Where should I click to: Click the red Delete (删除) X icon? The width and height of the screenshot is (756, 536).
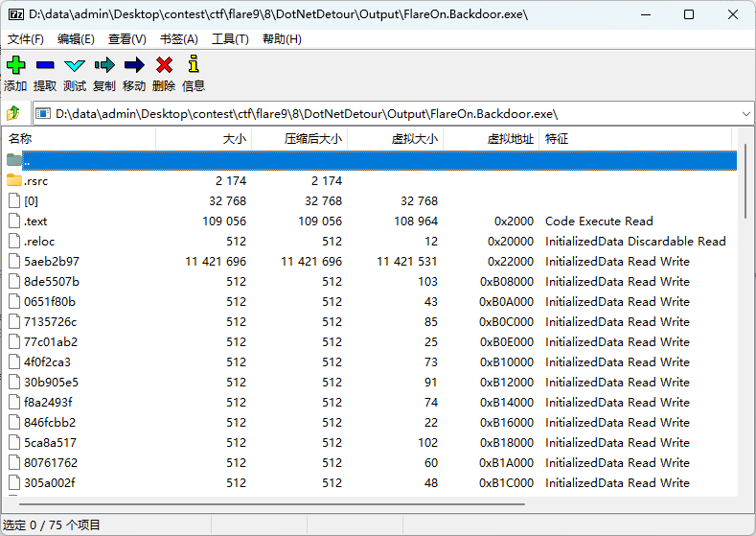point(164,65)
